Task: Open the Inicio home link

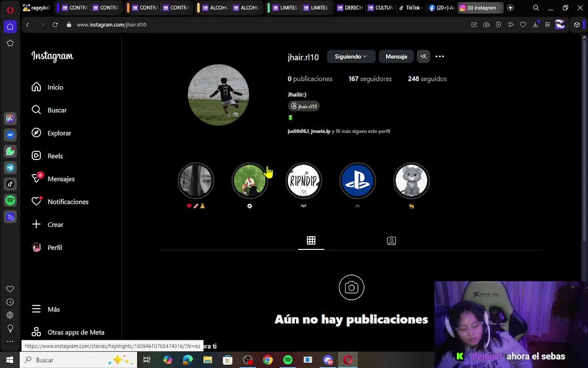Action: (x=47, y=87)
